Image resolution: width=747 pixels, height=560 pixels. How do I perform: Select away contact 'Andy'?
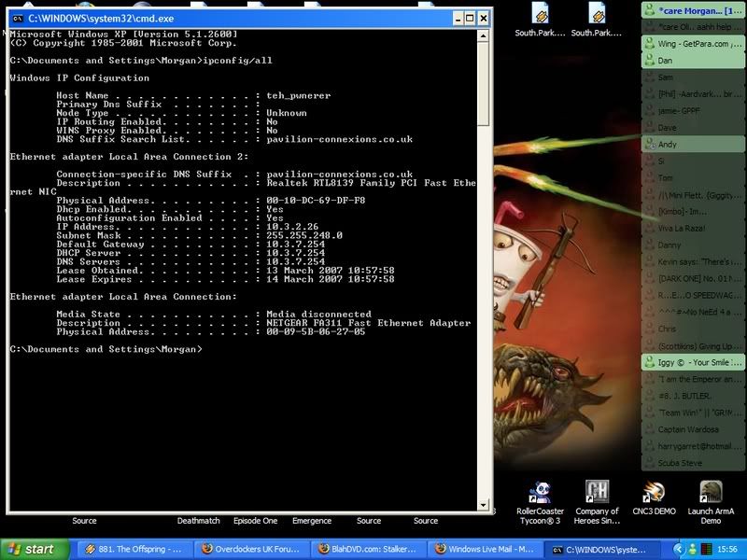click(x=693, y=145)
